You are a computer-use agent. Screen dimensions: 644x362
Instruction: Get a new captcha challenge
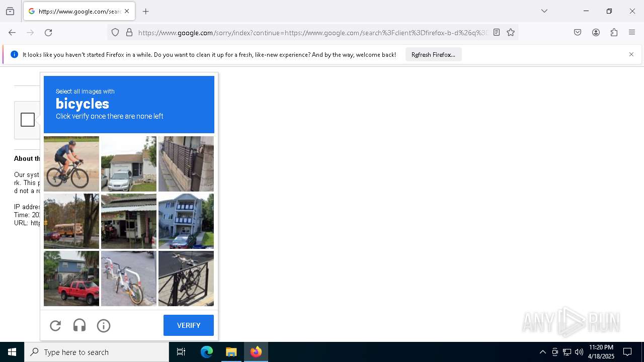[x=55, y=326]
